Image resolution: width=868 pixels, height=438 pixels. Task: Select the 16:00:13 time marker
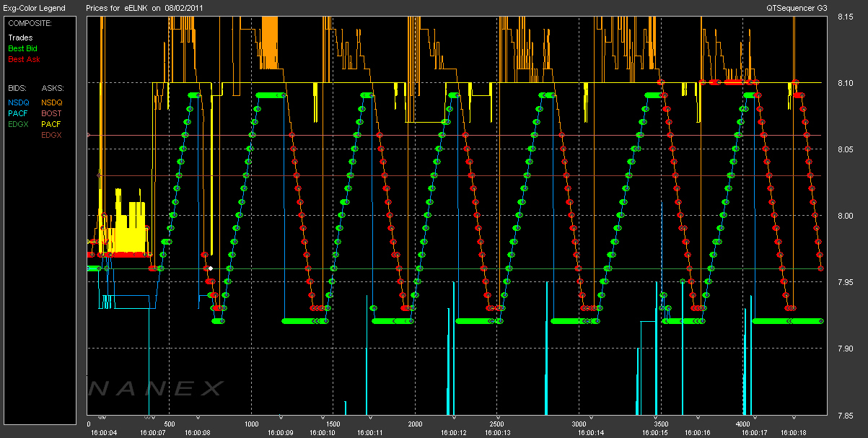click(497, 432)
